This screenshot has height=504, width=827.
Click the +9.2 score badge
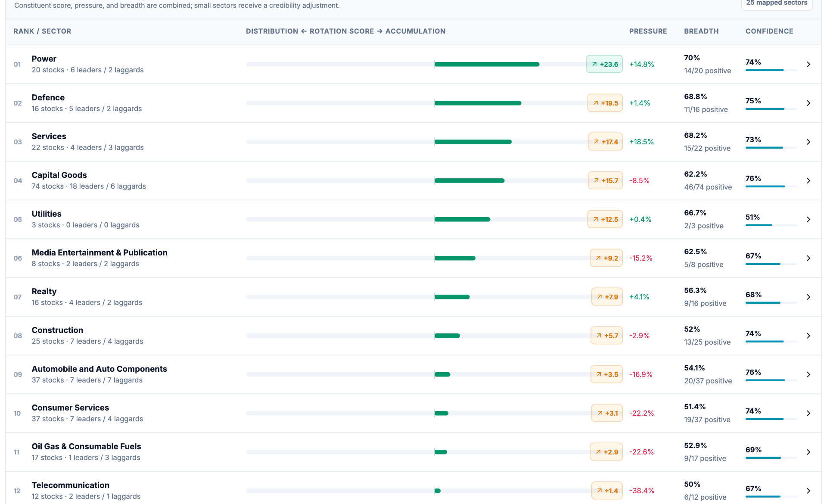coord(606,258)
